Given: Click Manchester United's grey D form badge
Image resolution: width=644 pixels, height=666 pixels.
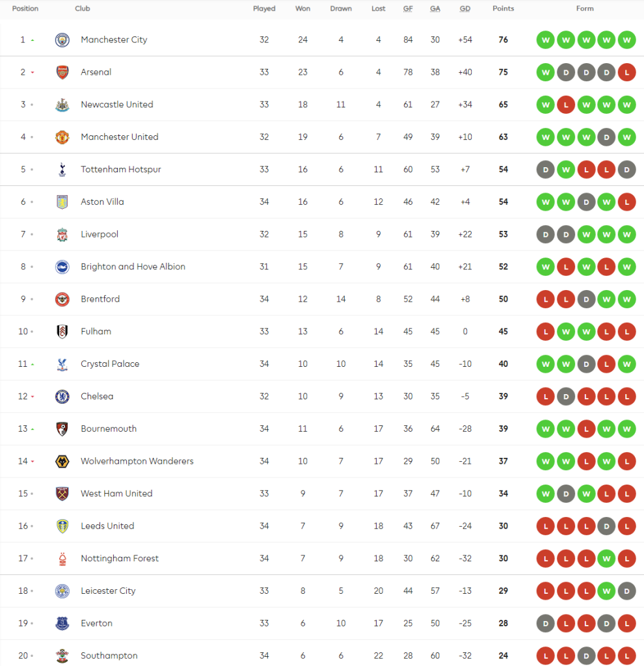Looking at the screenshot, I should tap(606, 137).
